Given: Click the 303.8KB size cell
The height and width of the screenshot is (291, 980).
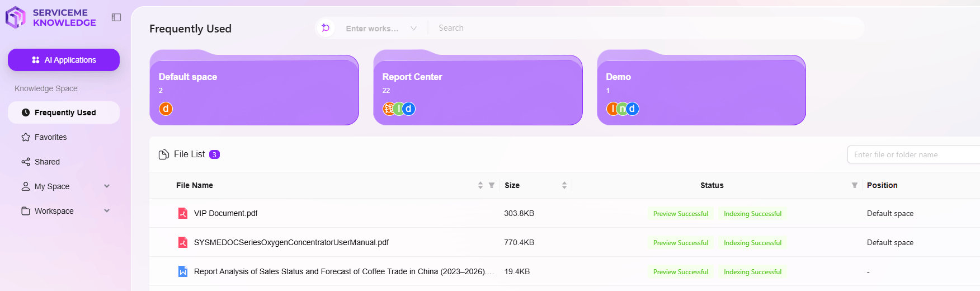Looking at the screenshot, I should [519, 213].
